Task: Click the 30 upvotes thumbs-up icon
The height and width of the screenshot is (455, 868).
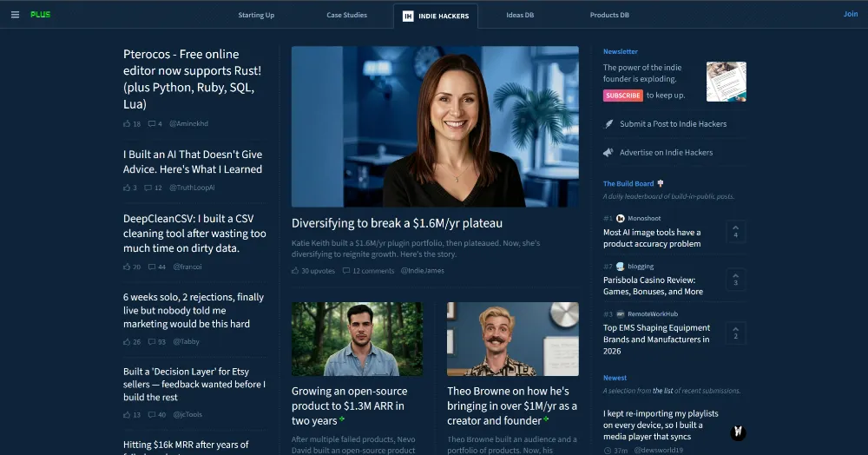Action: (295, 271)
